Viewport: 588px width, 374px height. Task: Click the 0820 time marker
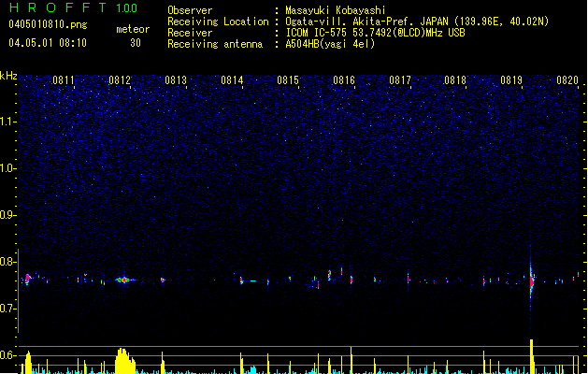pyautogui.click(x=567, y=80)
